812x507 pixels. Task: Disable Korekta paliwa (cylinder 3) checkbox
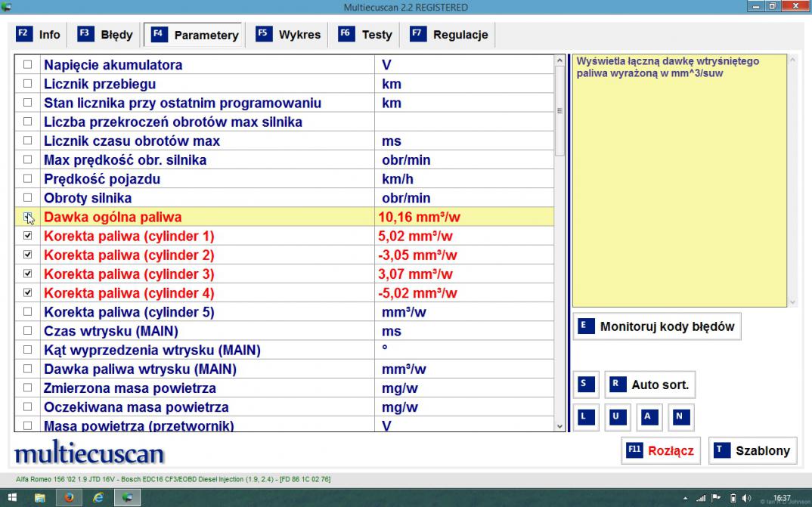click(x=27, y=274)
